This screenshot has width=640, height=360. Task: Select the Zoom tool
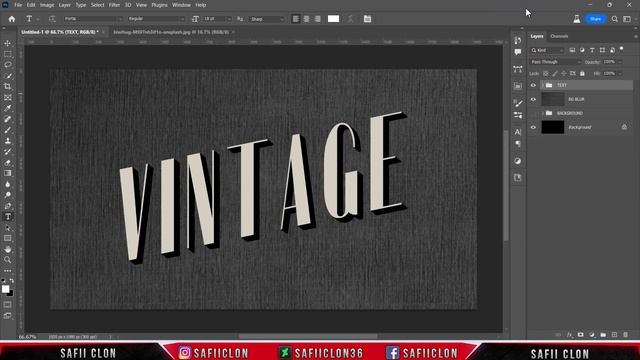[x=8, y=260]
